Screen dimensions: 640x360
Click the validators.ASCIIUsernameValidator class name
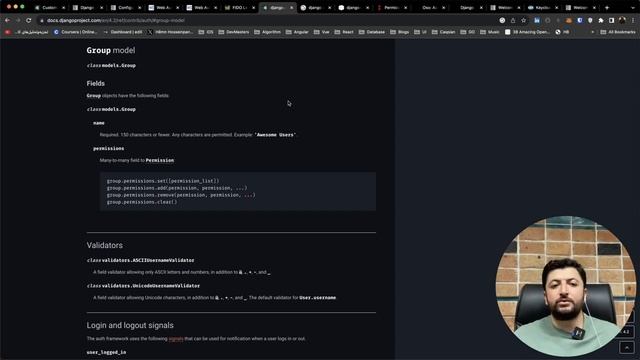[148, 260]
